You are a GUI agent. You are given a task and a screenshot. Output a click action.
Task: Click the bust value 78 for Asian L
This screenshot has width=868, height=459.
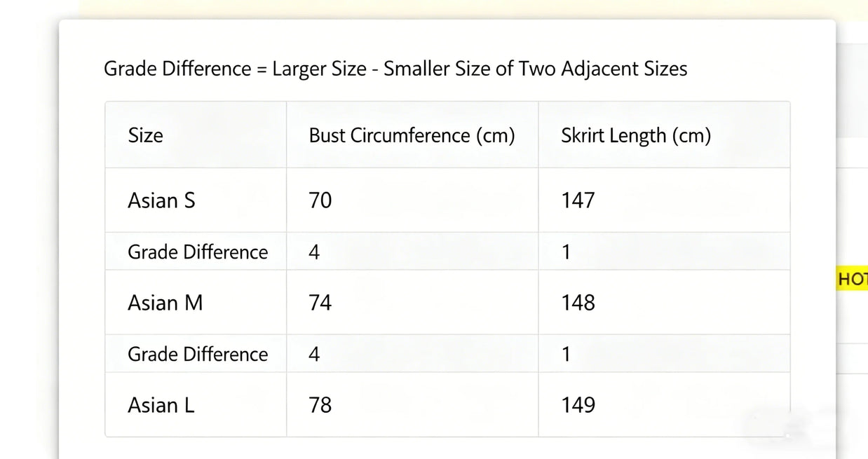coord(320,405)
